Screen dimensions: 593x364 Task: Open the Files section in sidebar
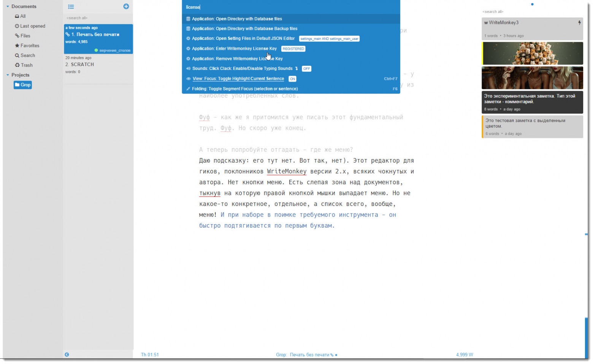tap(22, 36)
